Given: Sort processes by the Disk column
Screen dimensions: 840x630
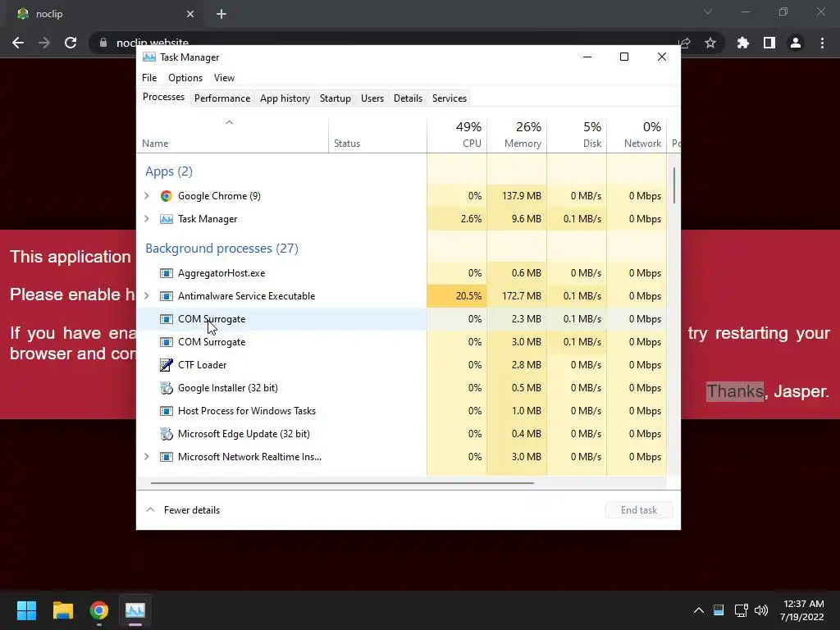Looking at the screenshot, I should [x=577, y=135].
